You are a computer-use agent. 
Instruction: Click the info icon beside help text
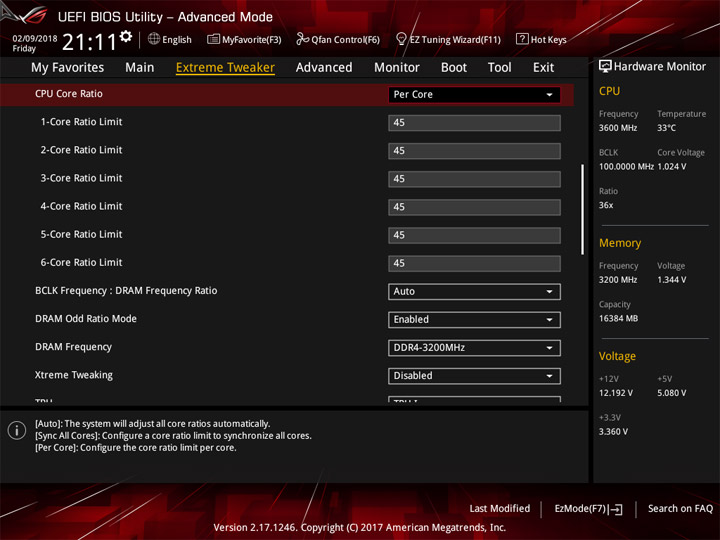(17, 430)
